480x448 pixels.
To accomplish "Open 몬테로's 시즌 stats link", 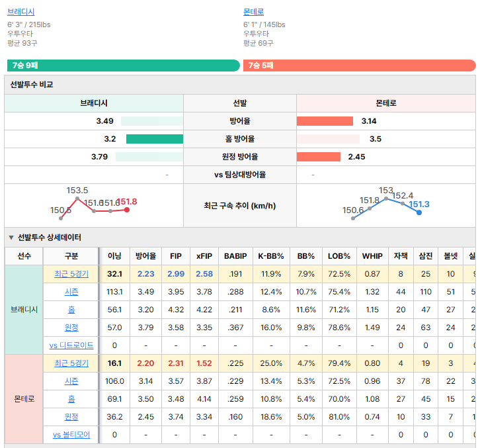I will (71, 381).
